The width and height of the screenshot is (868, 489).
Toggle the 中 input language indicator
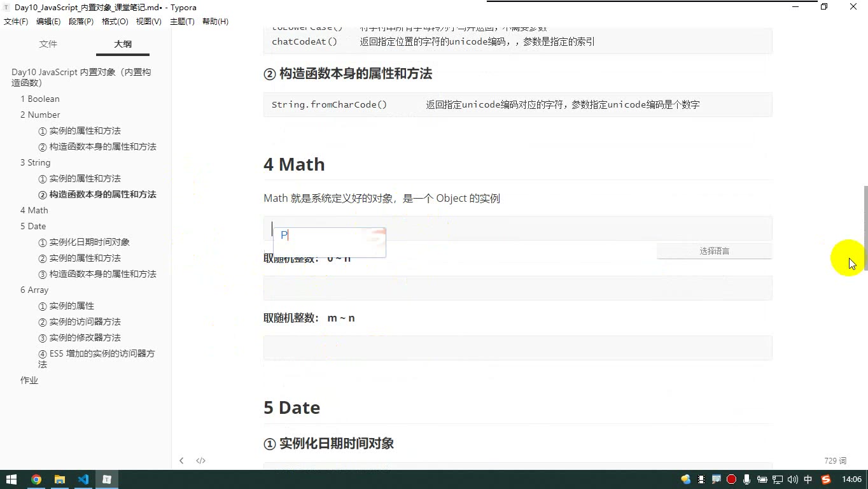coord(808,479)
